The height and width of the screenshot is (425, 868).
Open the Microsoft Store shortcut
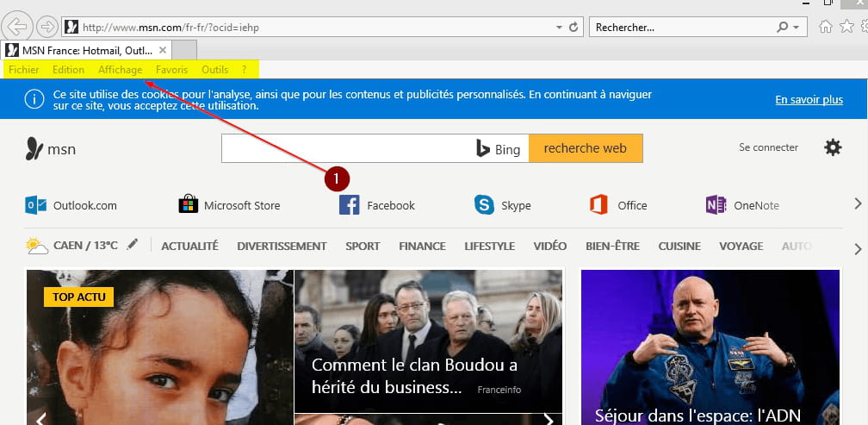point(229,205)
